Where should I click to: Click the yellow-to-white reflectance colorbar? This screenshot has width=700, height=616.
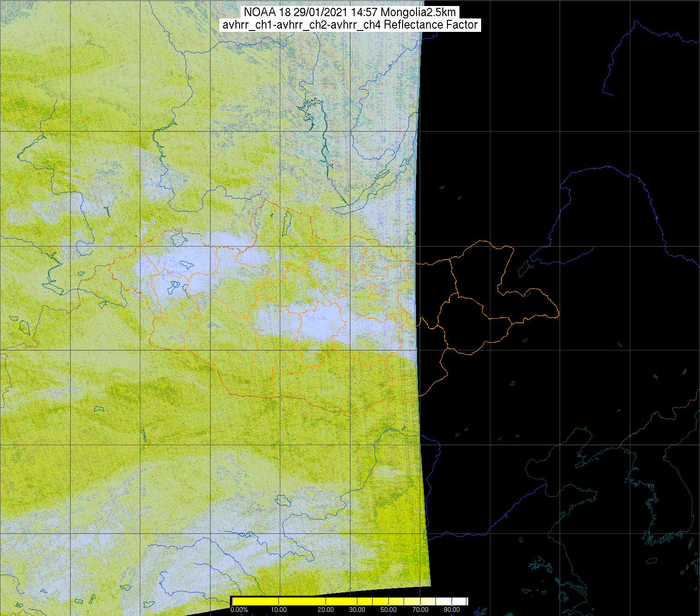pyautogui.click(x=350, y=601)
